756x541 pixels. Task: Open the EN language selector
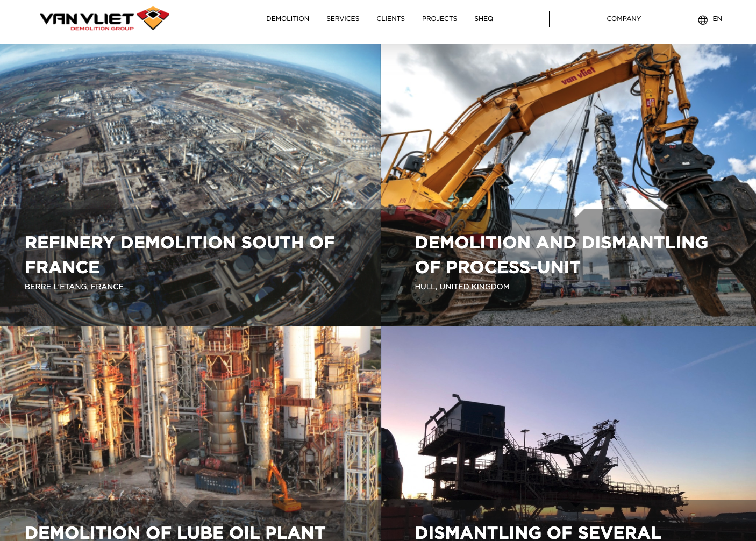[x=717, y=19]
